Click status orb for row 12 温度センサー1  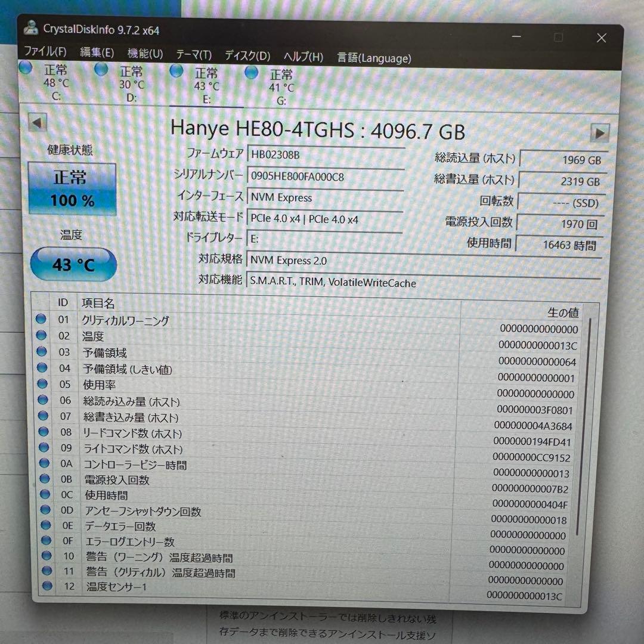pyautogui.click(x=47, y=586)
